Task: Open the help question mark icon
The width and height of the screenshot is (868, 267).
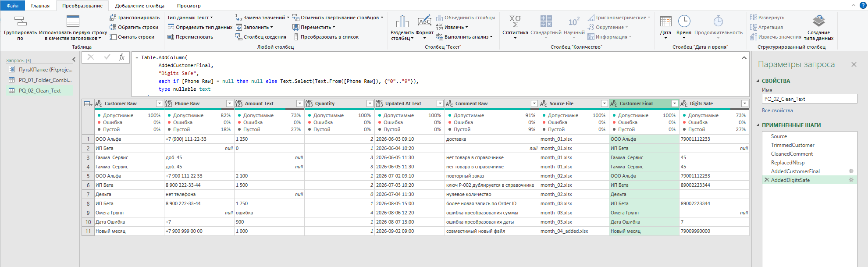Action: [x=863, y=5]
